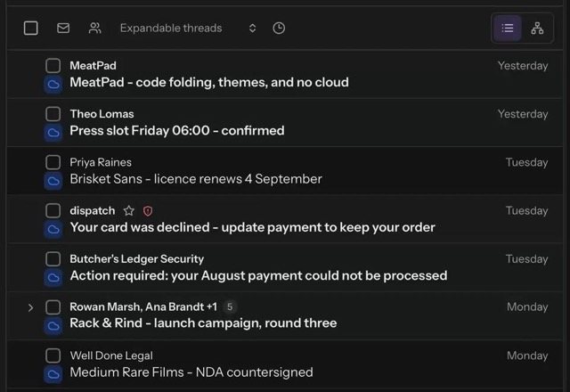
Task: Click the thread count badge 5
Action: (230, 306)
